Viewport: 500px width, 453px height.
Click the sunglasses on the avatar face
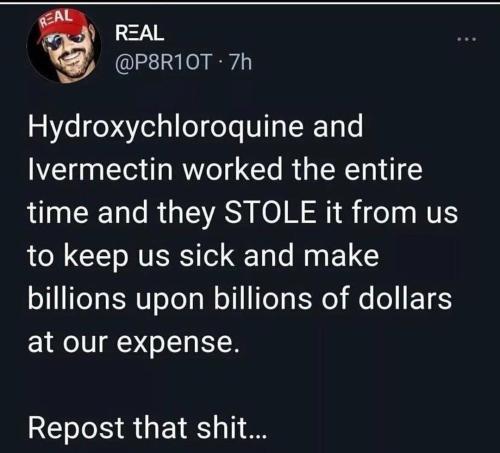(65, 41)
